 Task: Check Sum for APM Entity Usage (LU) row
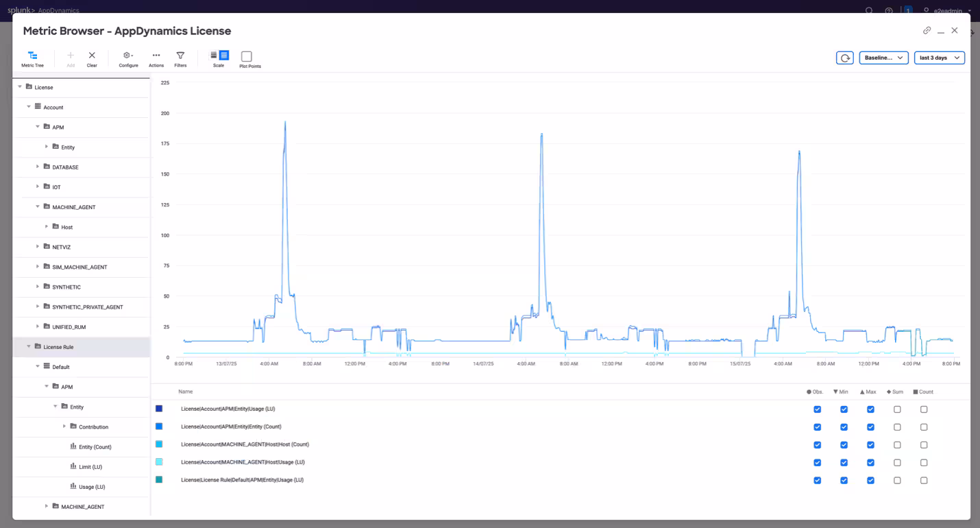(x=897, y=409)
